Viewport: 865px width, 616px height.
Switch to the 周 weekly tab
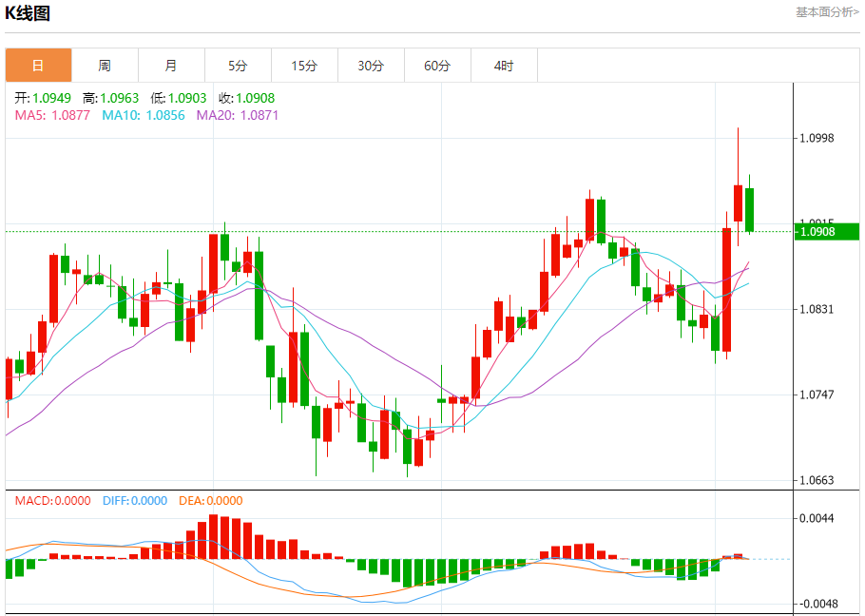[105, 66]
